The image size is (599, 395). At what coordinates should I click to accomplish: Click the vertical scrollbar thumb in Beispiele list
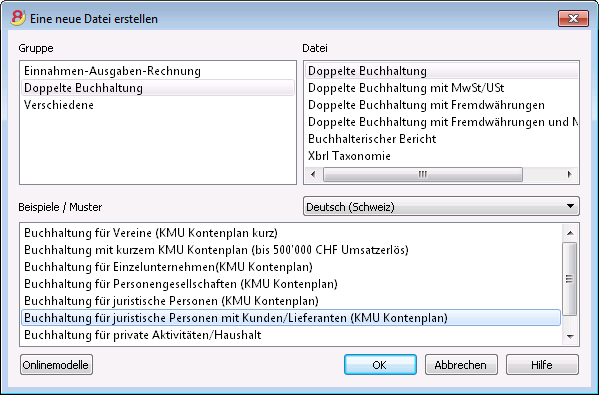[x=570, y=279]
